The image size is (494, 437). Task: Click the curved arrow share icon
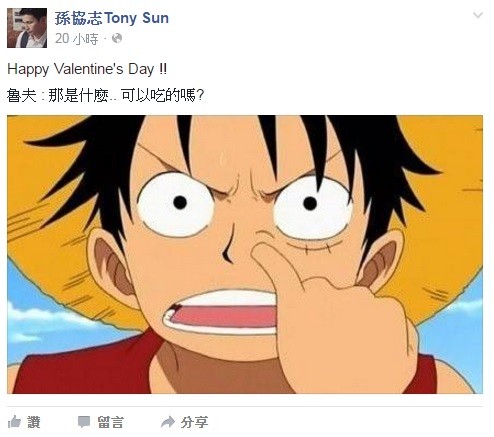click(x=168, y=422)
